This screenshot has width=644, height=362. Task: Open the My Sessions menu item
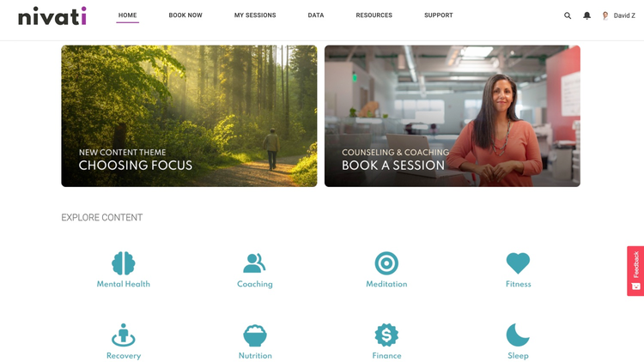point(255,15)
